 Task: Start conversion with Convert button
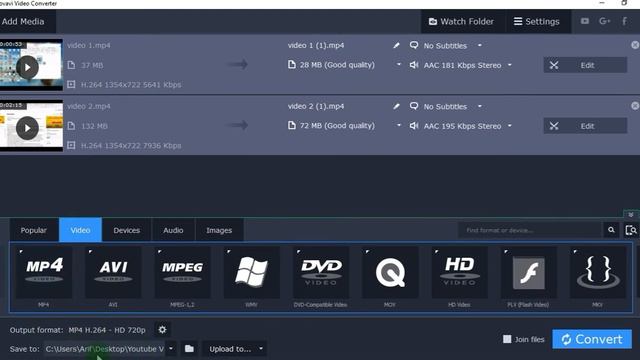(592, 339)
